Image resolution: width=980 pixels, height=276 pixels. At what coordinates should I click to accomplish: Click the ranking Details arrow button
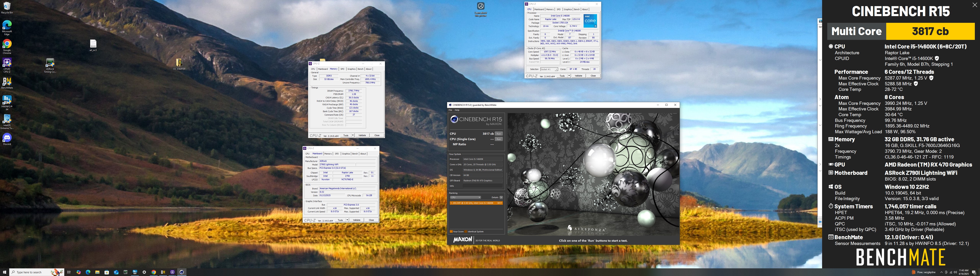click(501, 197)
